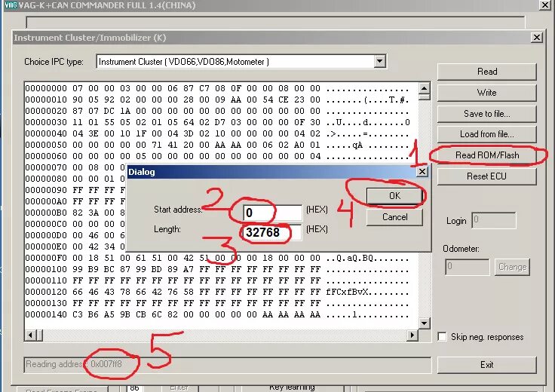Click the disabled odometer Change button
Viewport: 555px width, 392px height.
tap(512, 267)
